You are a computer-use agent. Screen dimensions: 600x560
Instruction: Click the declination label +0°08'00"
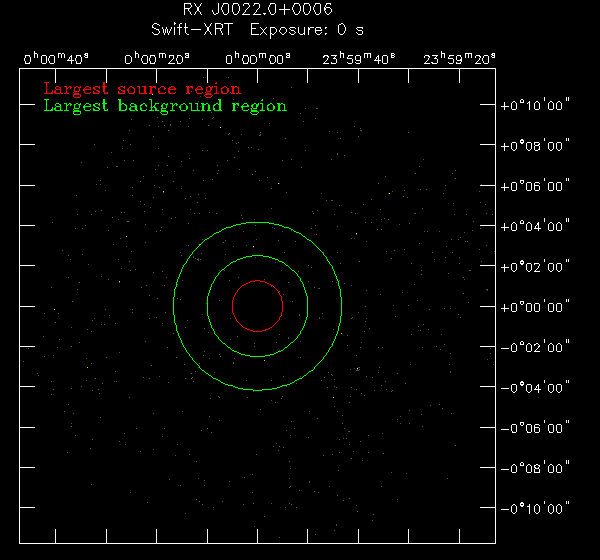tap(535, 145)
